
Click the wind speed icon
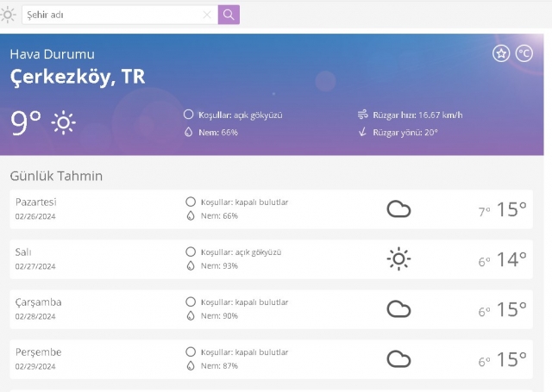click(363, 115)
